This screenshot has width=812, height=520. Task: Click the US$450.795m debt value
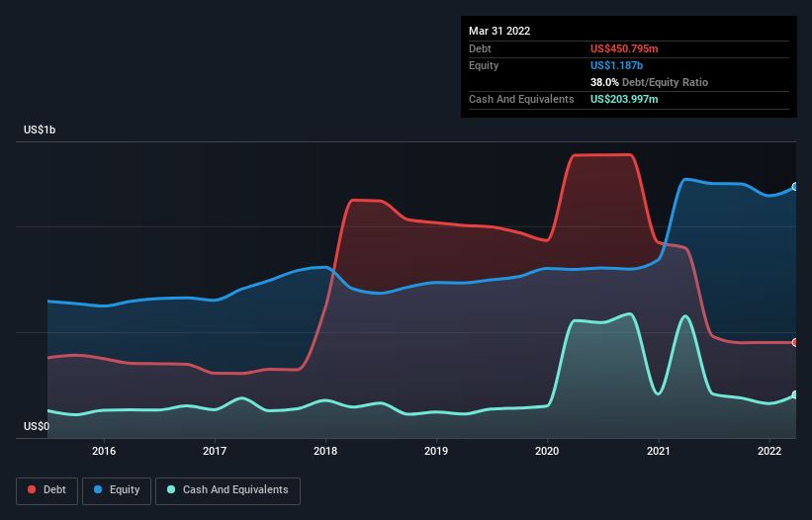tap(624, 48)
